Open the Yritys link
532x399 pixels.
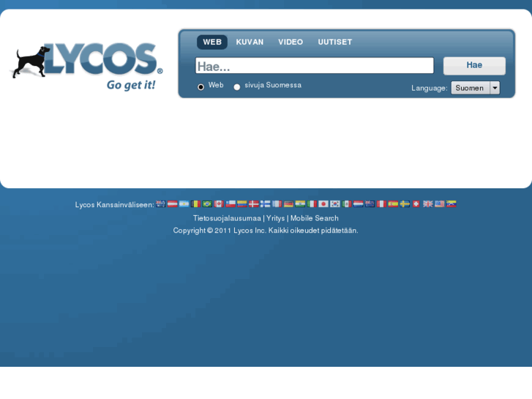coord(275,218)
